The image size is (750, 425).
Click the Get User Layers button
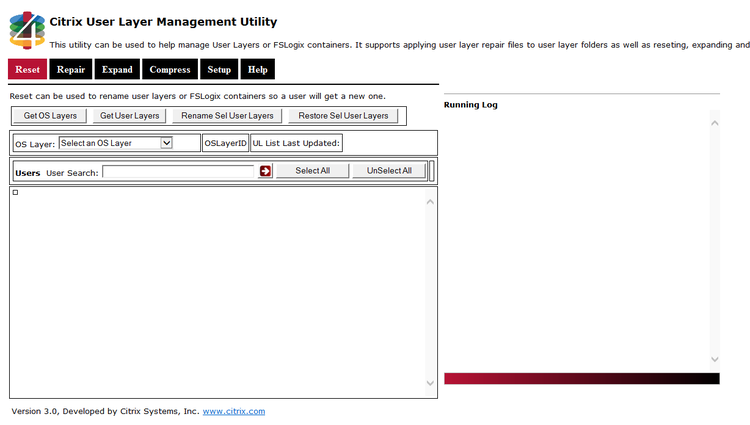click(x=130, y=116)
